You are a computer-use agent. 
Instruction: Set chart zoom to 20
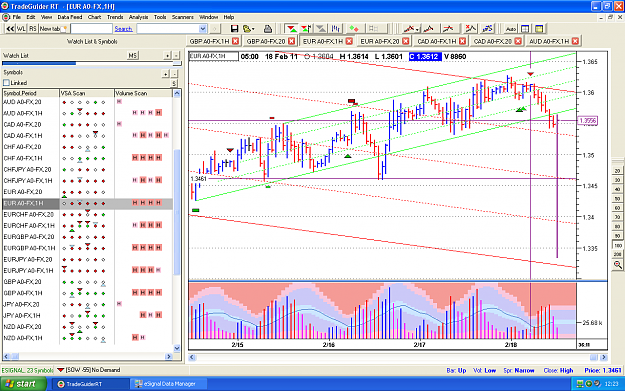(x=617, y=171)
